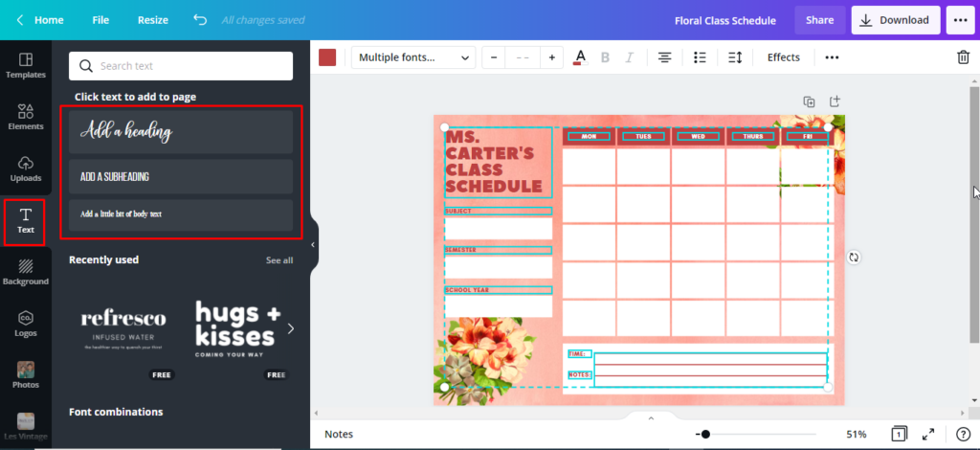Open the Multiple fonts dropdown

pos(413,57)
